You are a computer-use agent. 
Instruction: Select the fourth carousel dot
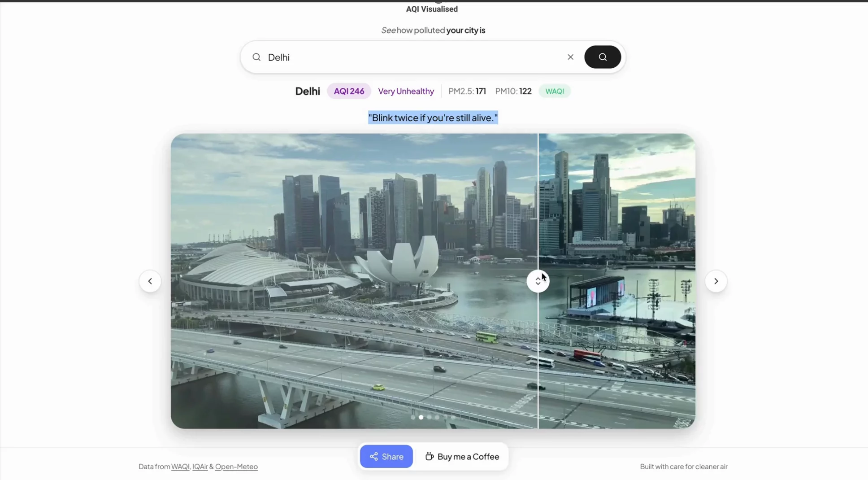pos(437,417)
